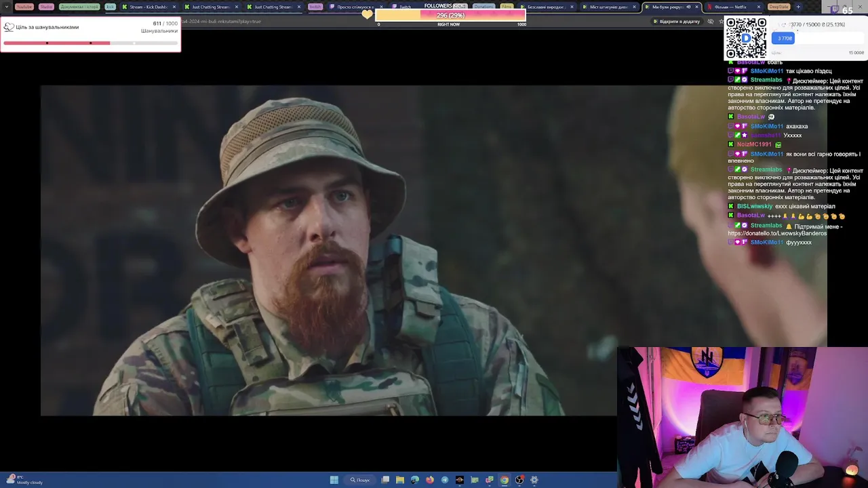Image resolution: width=868 pixels, height=488 pixels.
Task: Close the Мі були рекрутами tab
Action: (x=696, y=7)
